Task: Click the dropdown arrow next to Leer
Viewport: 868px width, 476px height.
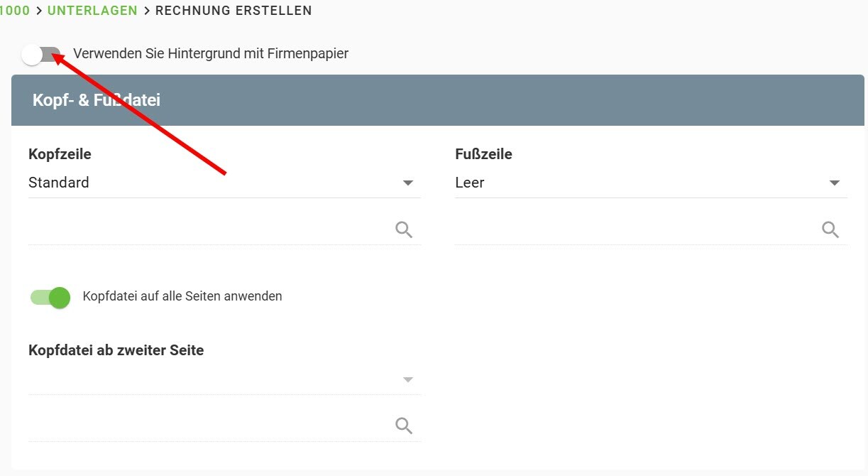Action: click(834, 183)
